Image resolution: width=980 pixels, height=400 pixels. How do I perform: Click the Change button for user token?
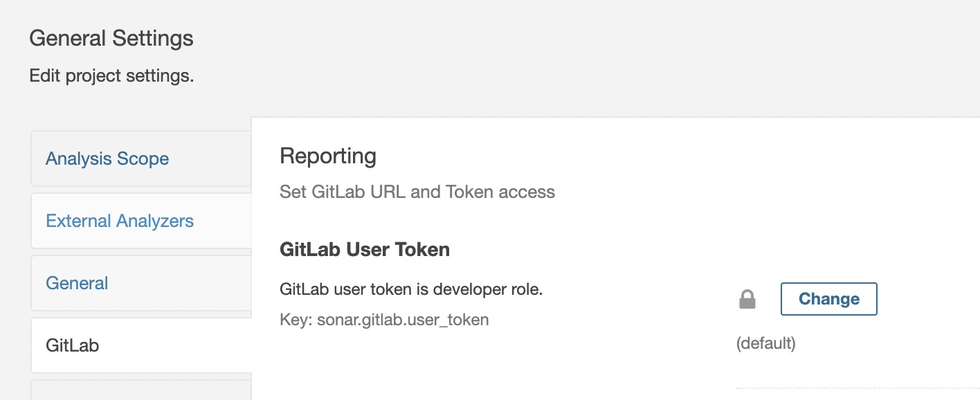[x=828, y=299]
